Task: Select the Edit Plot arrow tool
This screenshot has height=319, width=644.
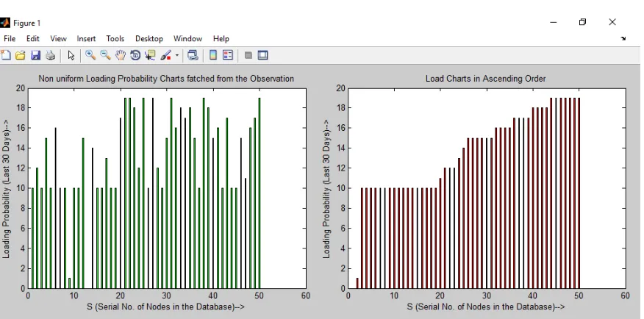Action: click(71, 55)
